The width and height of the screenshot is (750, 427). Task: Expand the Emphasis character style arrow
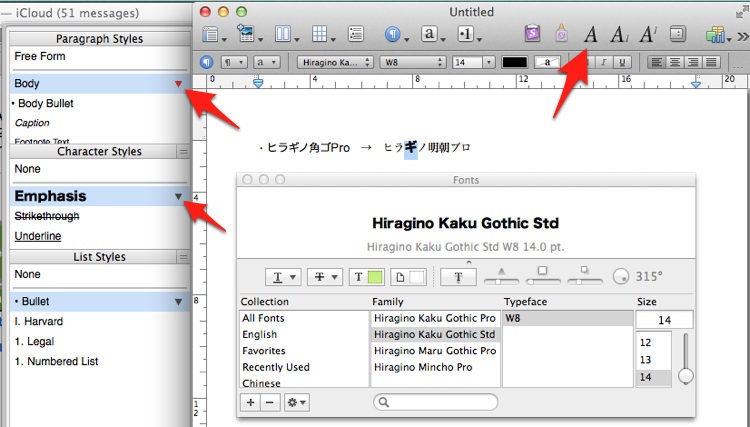click(x=178, y=197)
